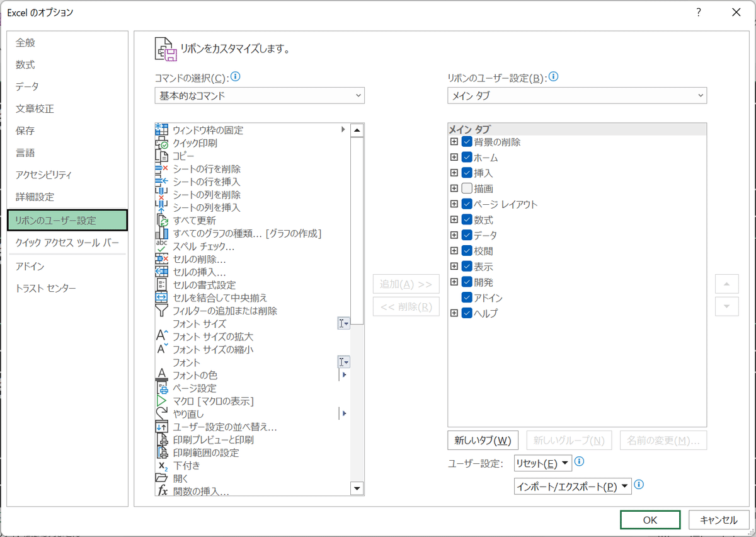The width and height of the screenshot is (756, 537).
Task: Click command list scrollbar up arrow
Action: click(357, 130)
